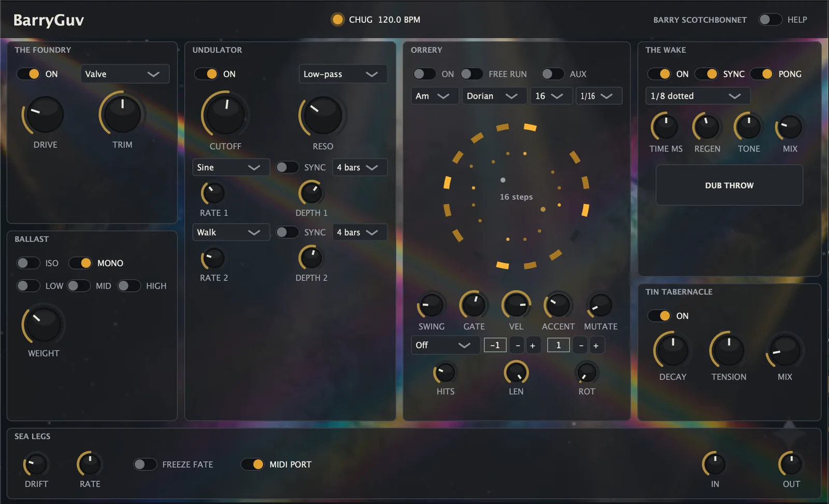Turn off the MONO toggle in Ballast

pos(80,263)
